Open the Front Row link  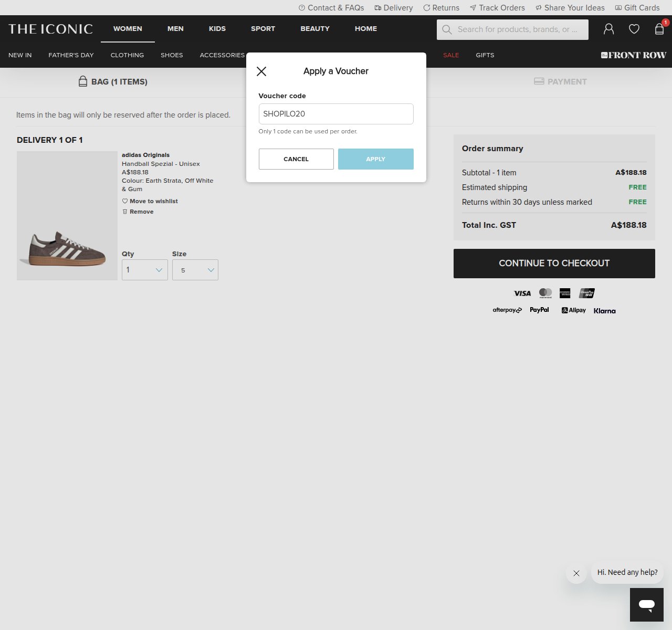tap(634, 55)
